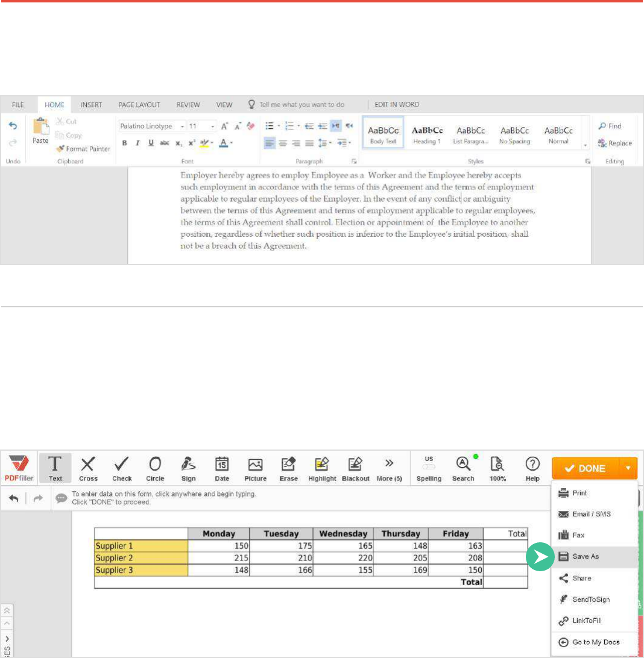The image size is (644, 658).
Task: Justify text alignment
Action: [309, 143]
